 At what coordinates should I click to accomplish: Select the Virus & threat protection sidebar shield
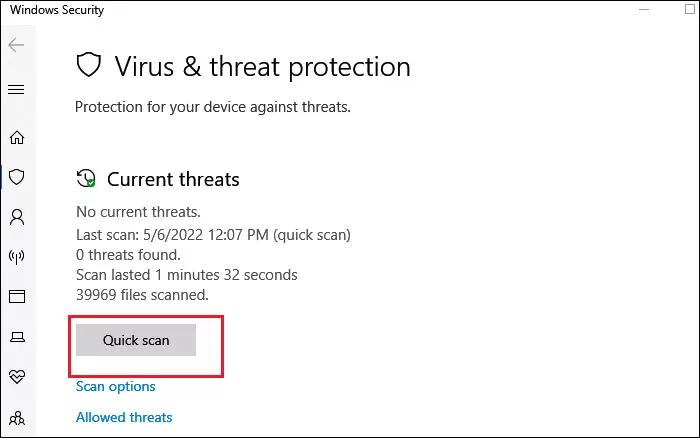pos(17,177)
